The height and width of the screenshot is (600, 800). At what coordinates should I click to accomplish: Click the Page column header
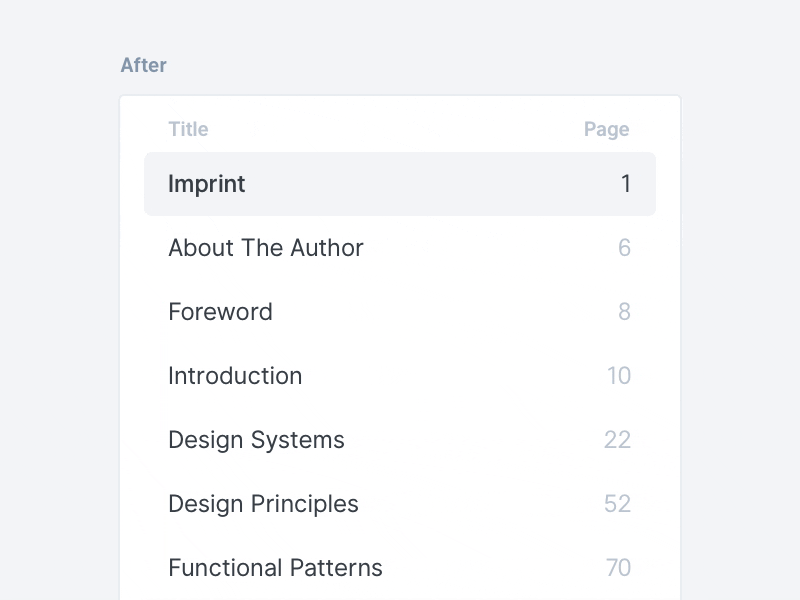tap(606, 129)
